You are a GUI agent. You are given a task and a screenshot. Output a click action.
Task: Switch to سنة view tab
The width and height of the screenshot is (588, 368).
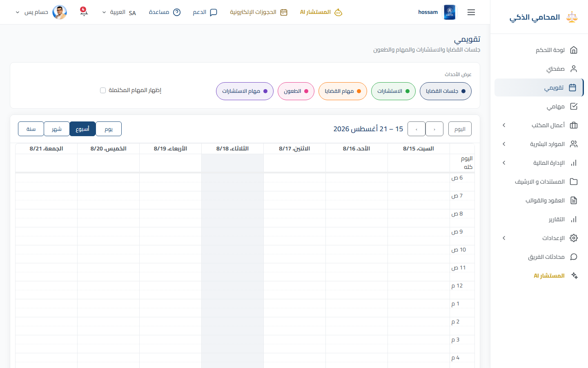pyautogui.click(x=31, y=129)
